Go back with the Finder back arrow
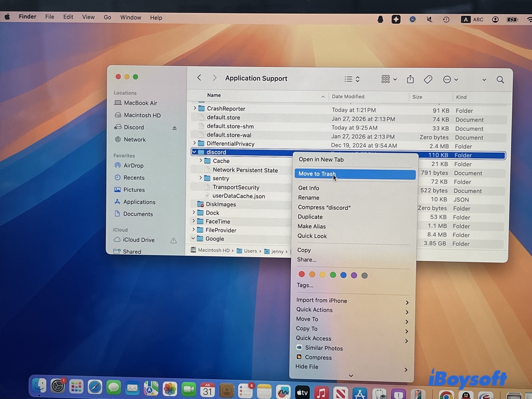The height and width of the screenshot is (399, 532). 199,78
